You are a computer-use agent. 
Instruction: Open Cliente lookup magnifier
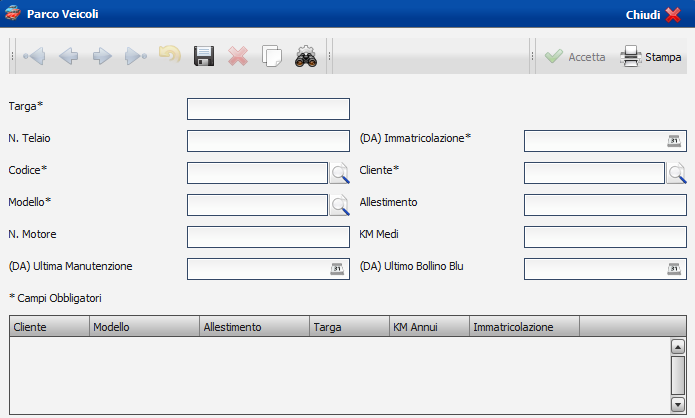click(x=677, y=173)
